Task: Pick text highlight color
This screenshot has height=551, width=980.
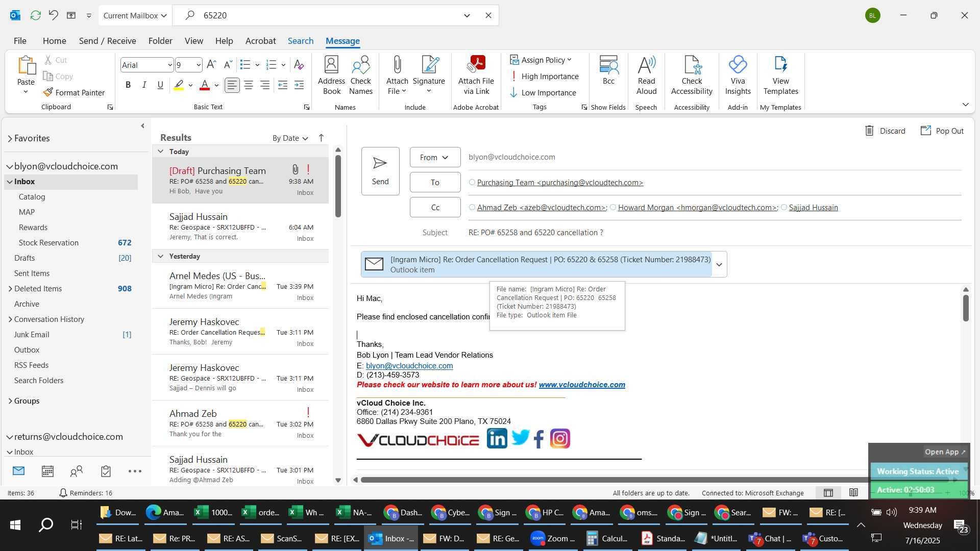Action: 179,85
